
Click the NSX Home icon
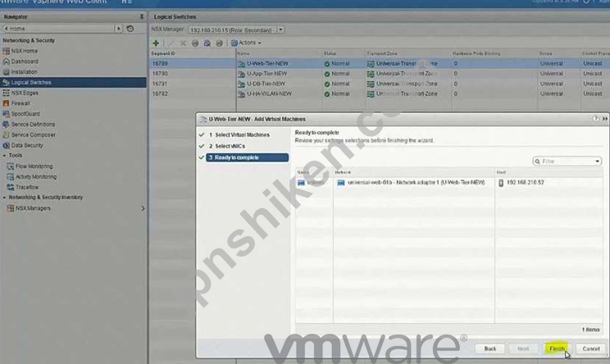6,51
